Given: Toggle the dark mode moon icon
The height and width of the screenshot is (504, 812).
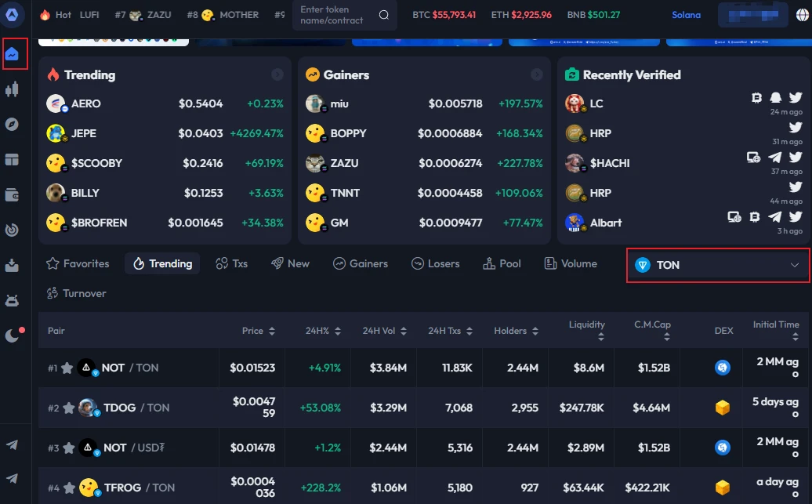Looking at the screenshot, I should click(x=13, y=335).
